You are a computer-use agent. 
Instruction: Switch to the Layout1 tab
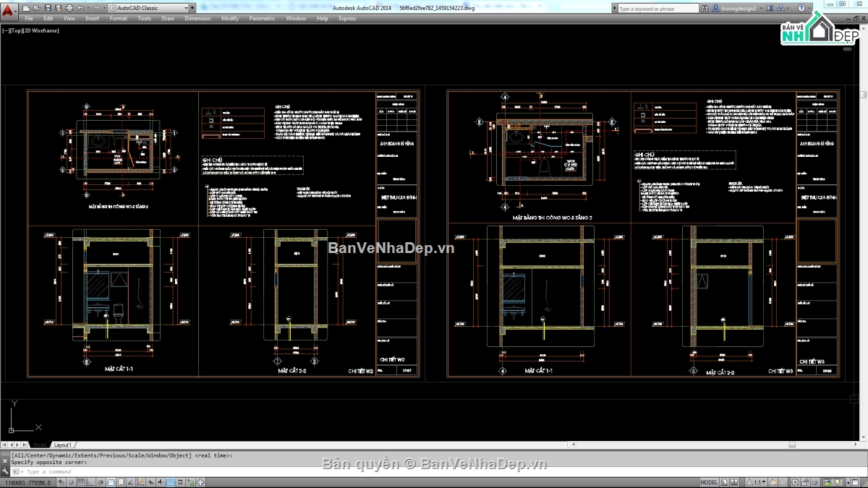[x=63, y=445]
